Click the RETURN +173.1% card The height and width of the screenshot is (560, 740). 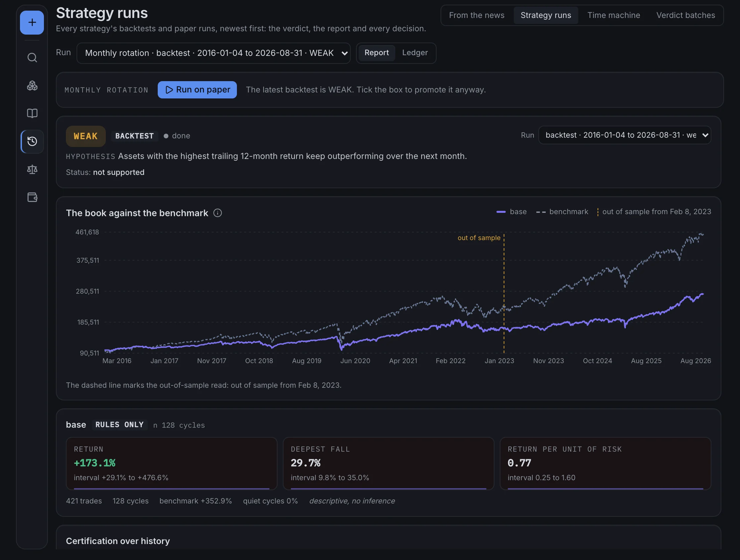point(171,463)
